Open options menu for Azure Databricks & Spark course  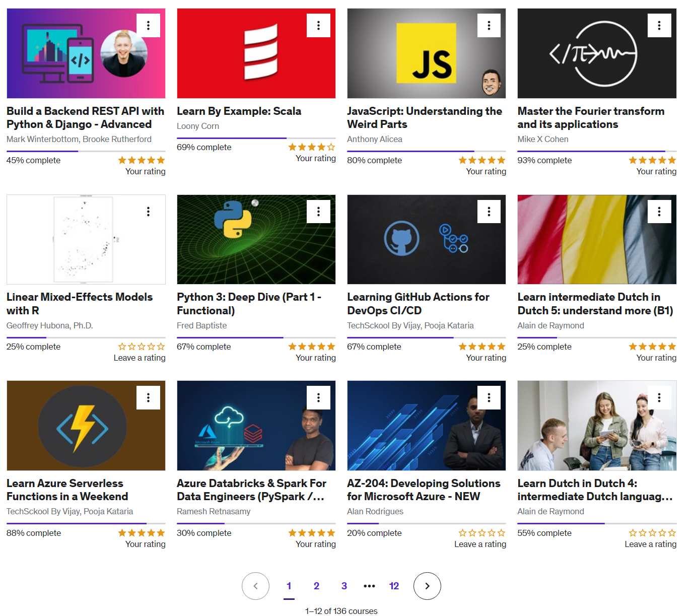[x=318, y=397]
